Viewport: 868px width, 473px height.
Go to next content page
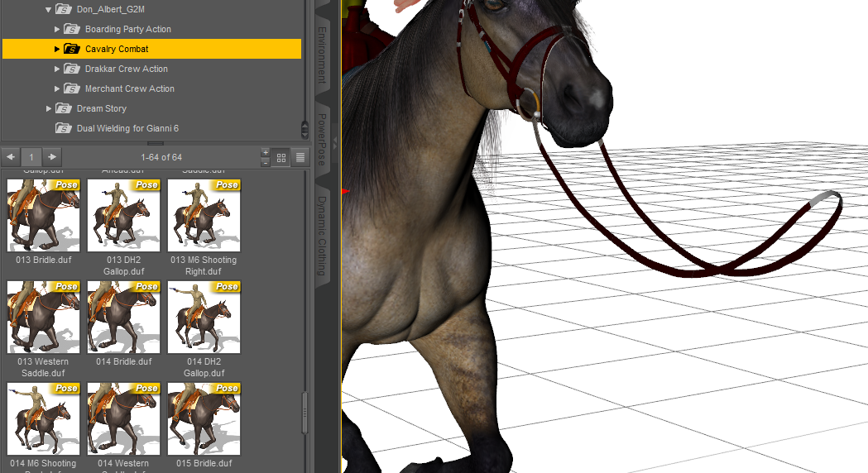[52, 157]
